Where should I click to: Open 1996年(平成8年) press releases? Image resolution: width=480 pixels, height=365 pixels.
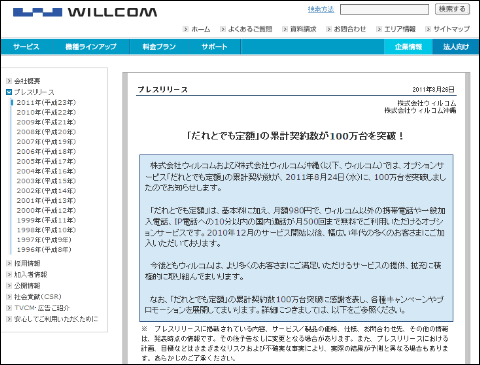pos(44,249)
